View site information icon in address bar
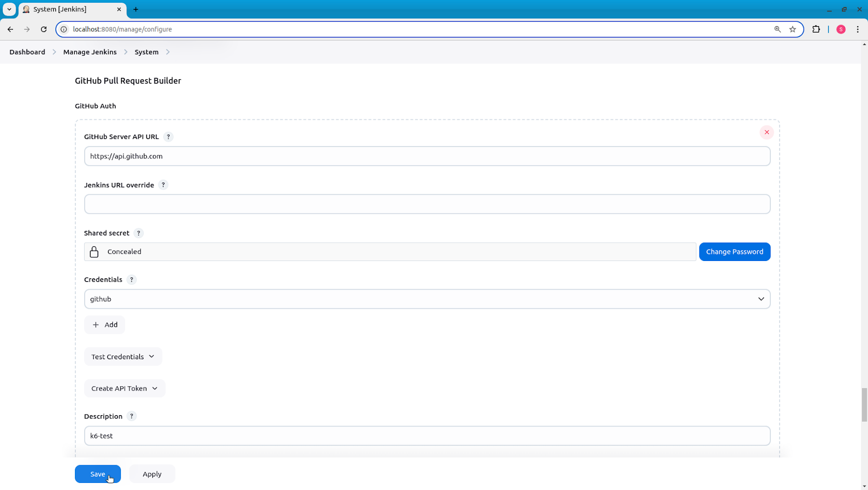The image size is (868, 490). (63, 29)
